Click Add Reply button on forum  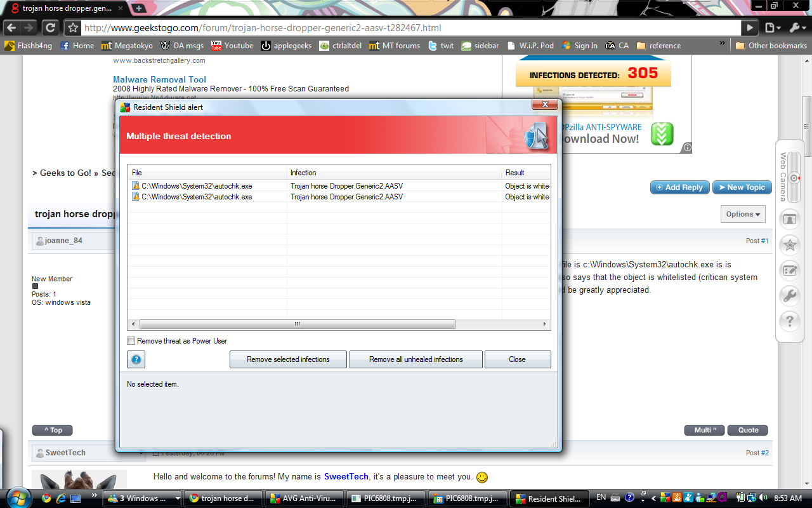pos(679,187)
